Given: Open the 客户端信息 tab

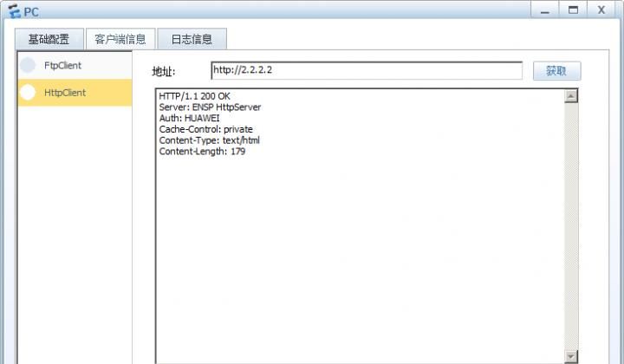Looking at the screenshot, I should click(x=120, y=39).
